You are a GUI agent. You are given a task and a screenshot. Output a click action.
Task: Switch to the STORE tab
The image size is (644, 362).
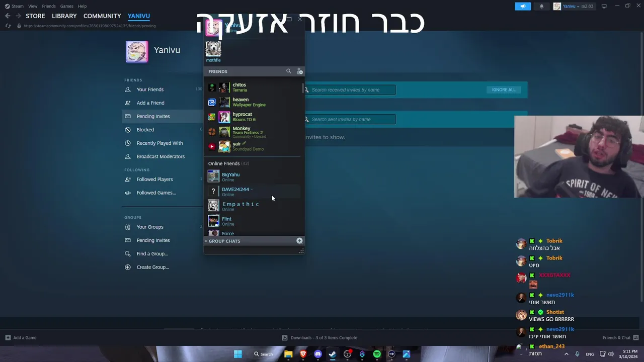[35, 16]
